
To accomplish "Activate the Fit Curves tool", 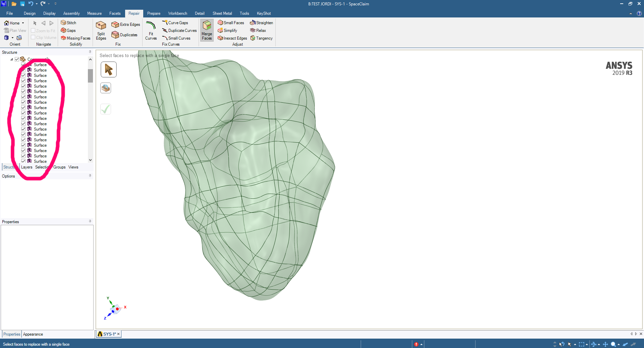I will [151, 31].
